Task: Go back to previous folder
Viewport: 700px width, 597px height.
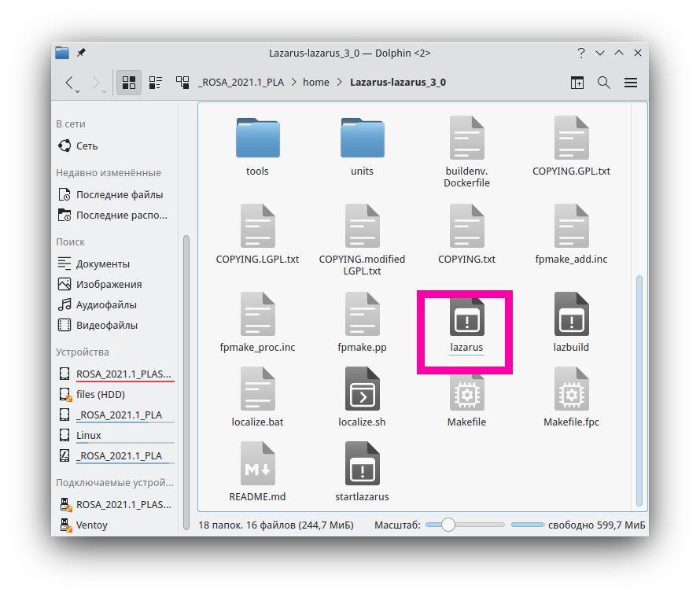Action: [x=69, y=82]
